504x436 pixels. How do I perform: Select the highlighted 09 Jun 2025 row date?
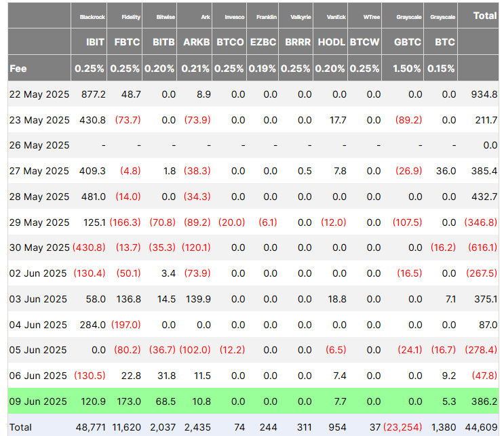click(38, 401)
